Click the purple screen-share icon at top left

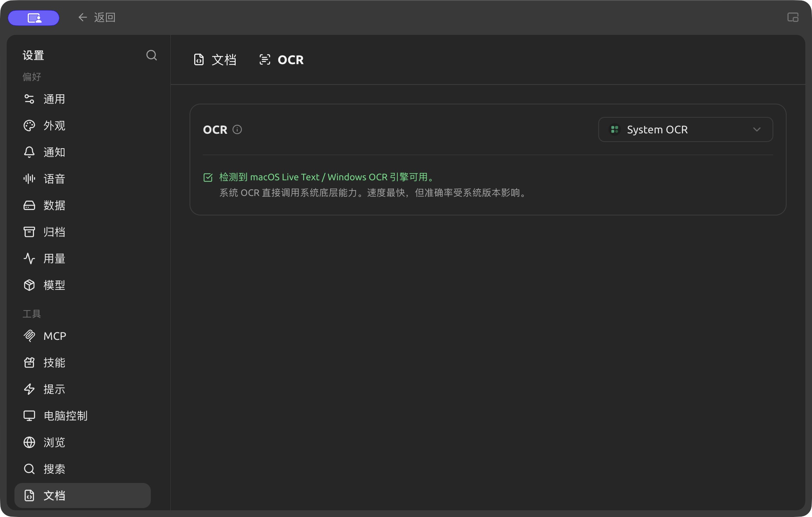[34, 18]
